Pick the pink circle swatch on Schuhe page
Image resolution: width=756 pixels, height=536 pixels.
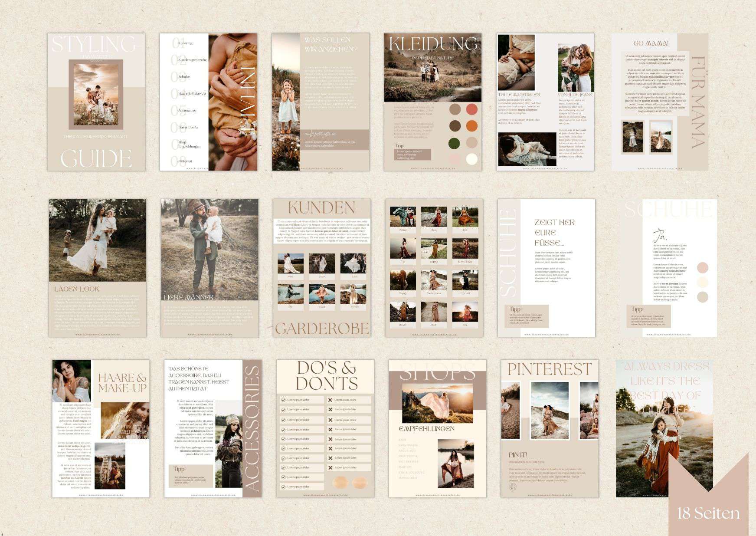tap(702, 268)
